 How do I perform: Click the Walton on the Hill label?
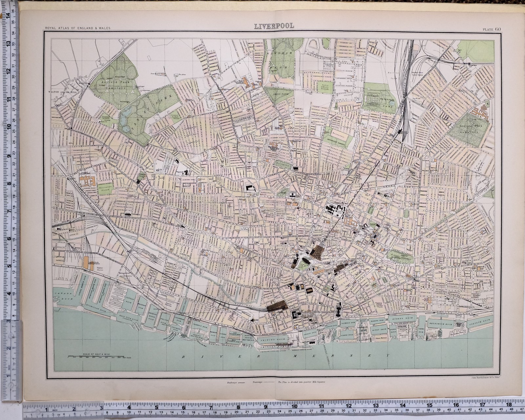63,92
